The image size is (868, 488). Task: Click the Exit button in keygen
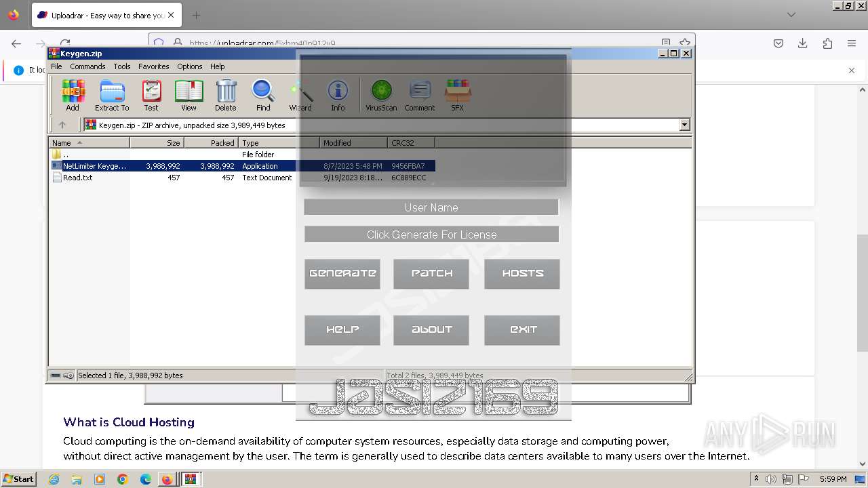point(522,330)
